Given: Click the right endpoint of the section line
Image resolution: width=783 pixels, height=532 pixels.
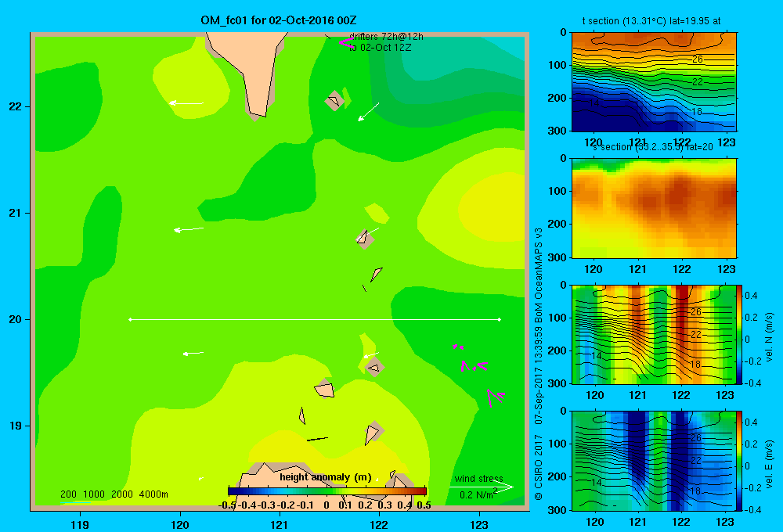Looking at the screenshot, I should pos(500,319).
